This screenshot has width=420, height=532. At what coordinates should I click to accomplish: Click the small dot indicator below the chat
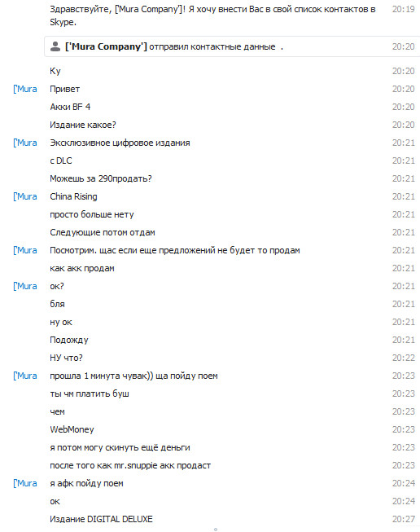tap(216, 530)
